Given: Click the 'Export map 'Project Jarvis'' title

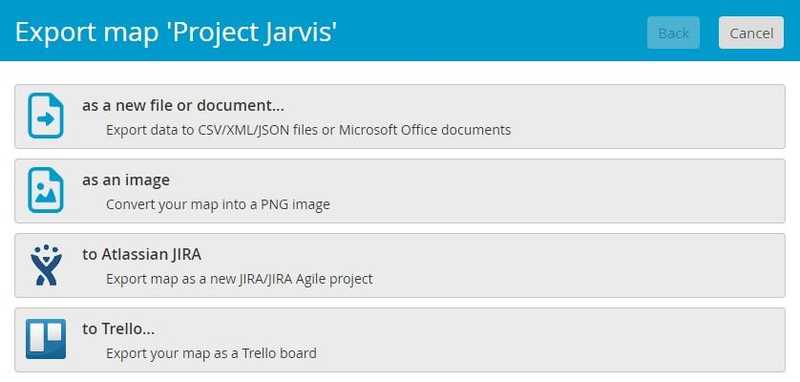Looking at the screenshot, I should [x=176, y=33].
